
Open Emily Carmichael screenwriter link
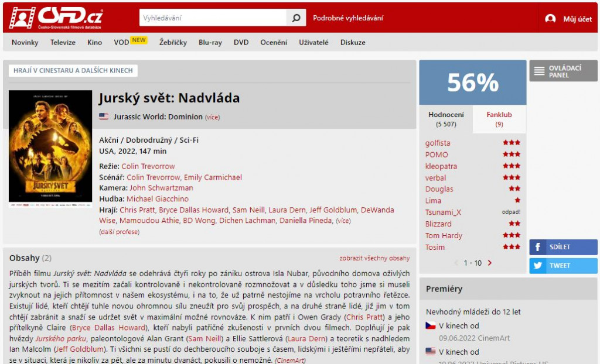pos(213,177)
